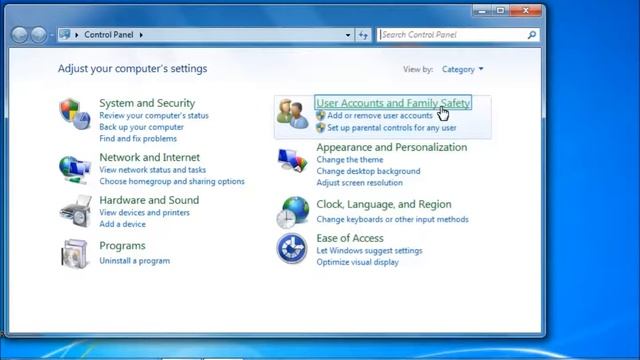The width and height of the screenshot is (640, 360).
Task: Click Change desktop background
Action: [368, 171]
